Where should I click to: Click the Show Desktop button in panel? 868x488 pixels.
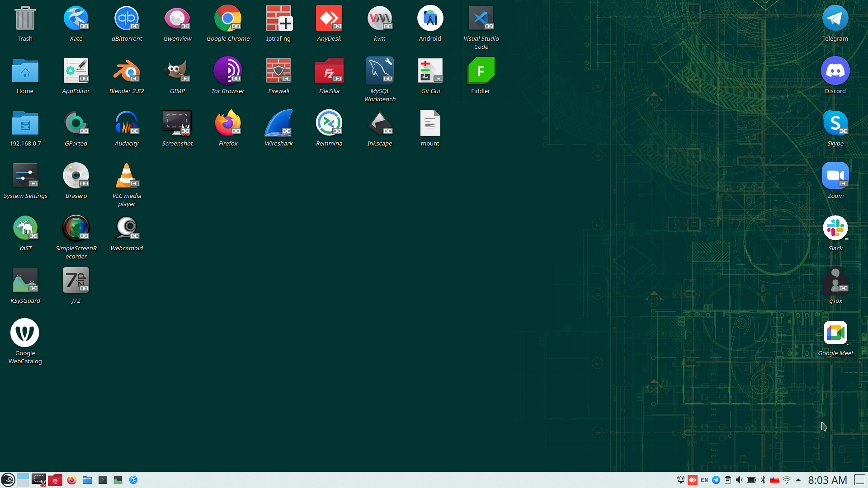860,480
